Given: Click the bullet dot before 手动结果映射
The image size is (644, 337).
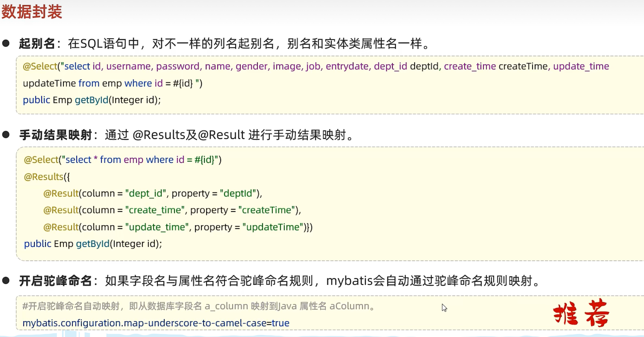Looking at the screenshot, I should click(6, 135).
